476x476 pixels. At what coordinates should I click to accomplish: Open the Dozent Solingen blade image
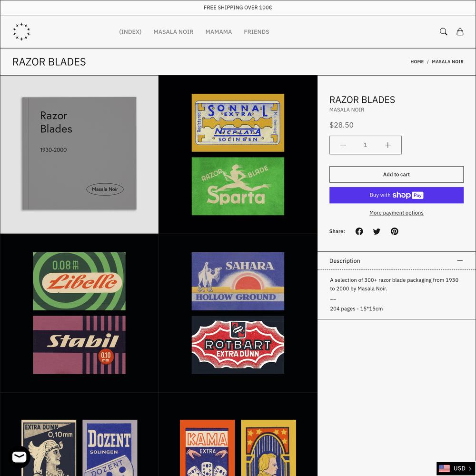click(x=110, y=448)
